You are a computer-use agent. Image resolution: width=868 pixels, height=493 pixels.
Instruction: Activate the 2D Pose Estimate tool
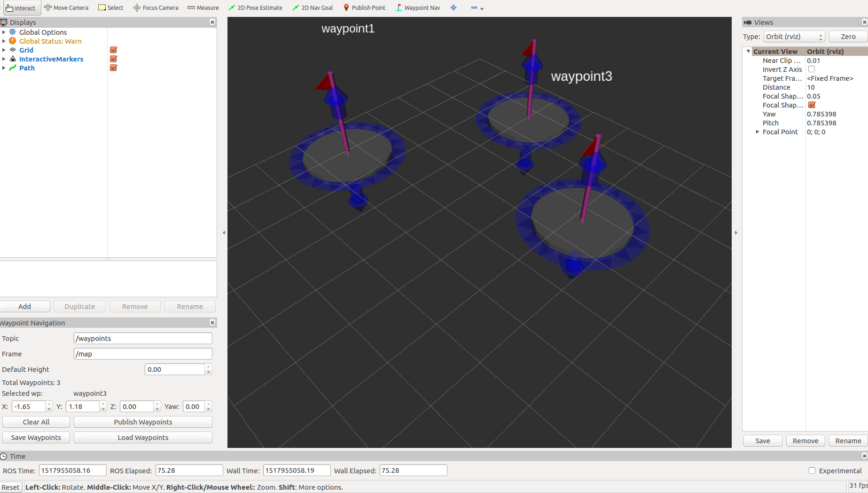pos(255,8)
